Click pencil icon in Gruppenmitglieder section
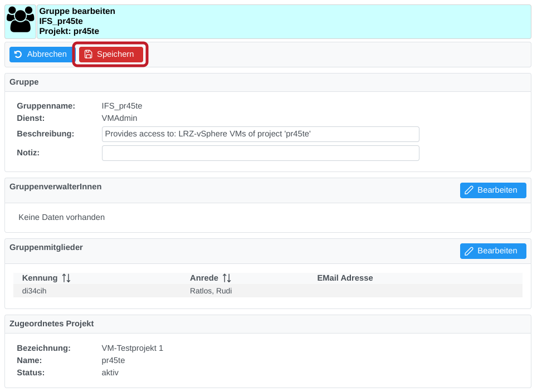Screen dimensions: 537x392 469,251
